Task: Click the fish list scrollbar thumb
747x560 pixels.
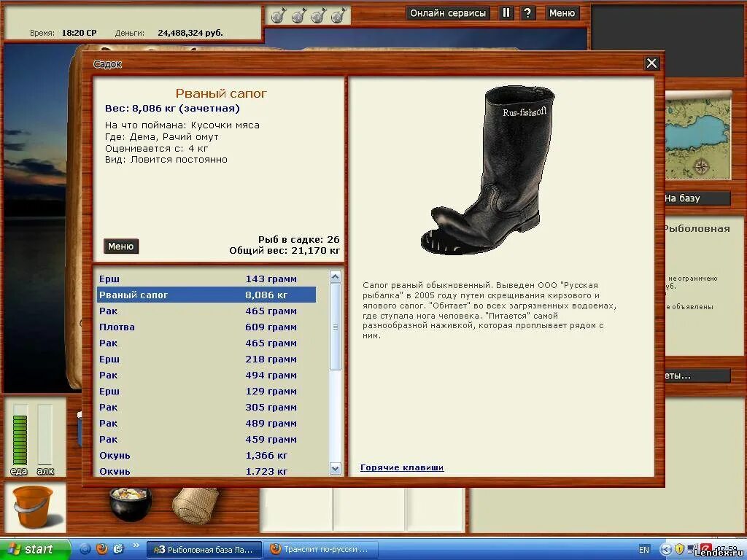Action: [335, 327]
